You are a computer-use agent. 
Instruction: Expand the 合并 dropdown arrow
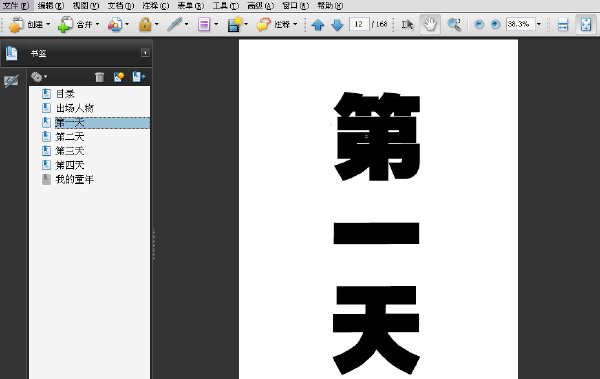[x=97, y=24]
